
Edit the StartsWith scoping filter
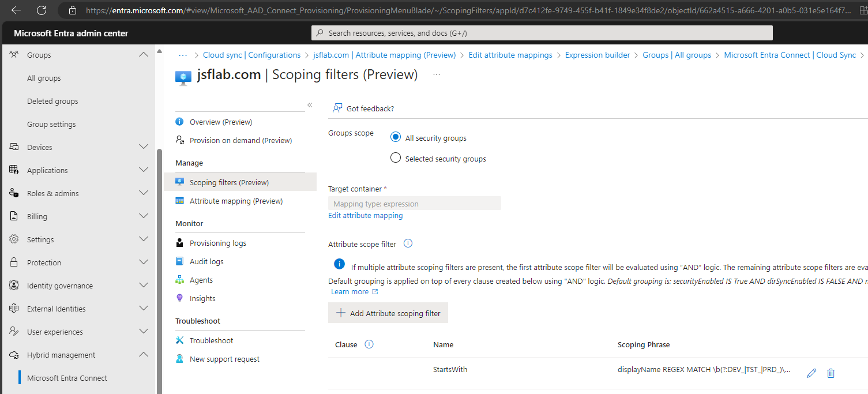(811, 373)
